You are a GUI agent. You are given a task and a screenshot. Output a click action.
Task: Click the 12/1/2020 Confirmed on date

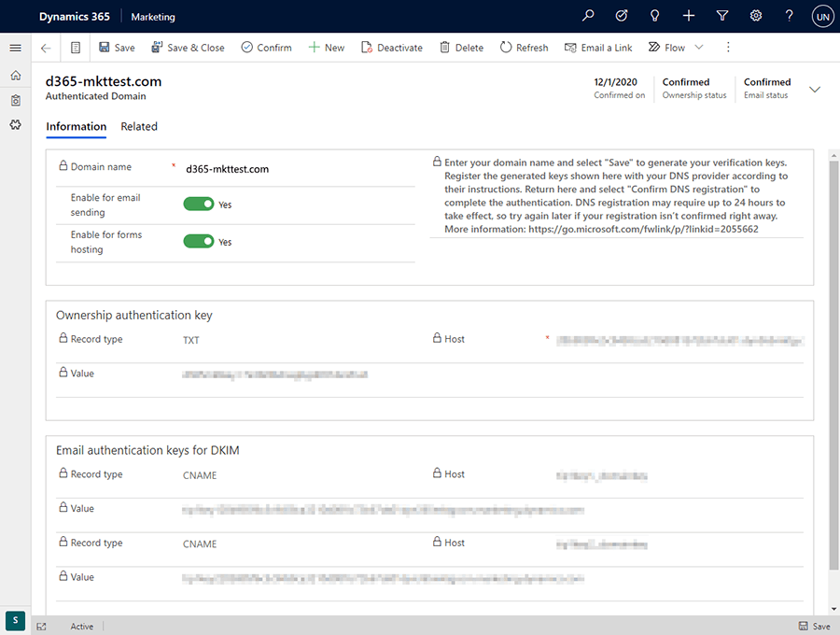[x=616, y=82]
